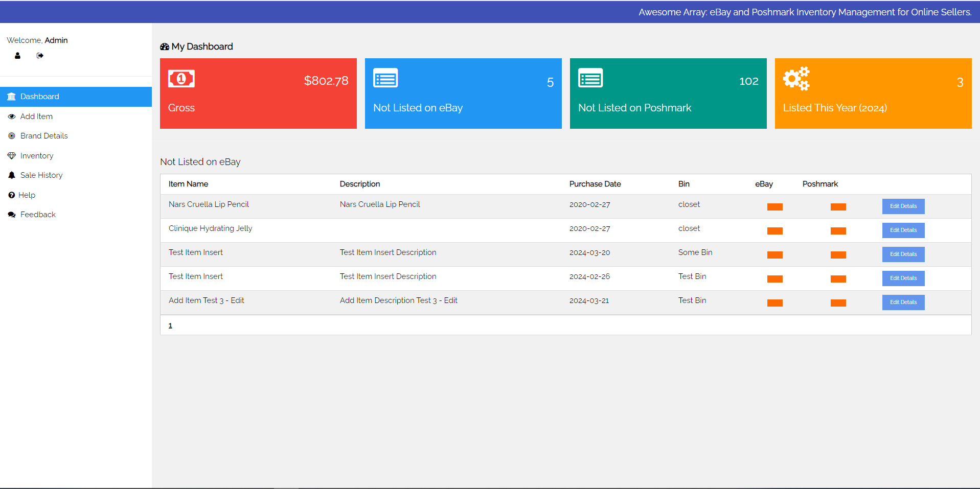980x489 pixels.
Task: Click the Add Item Description Test 3 - Edit cell
Action: pos(399,300)
